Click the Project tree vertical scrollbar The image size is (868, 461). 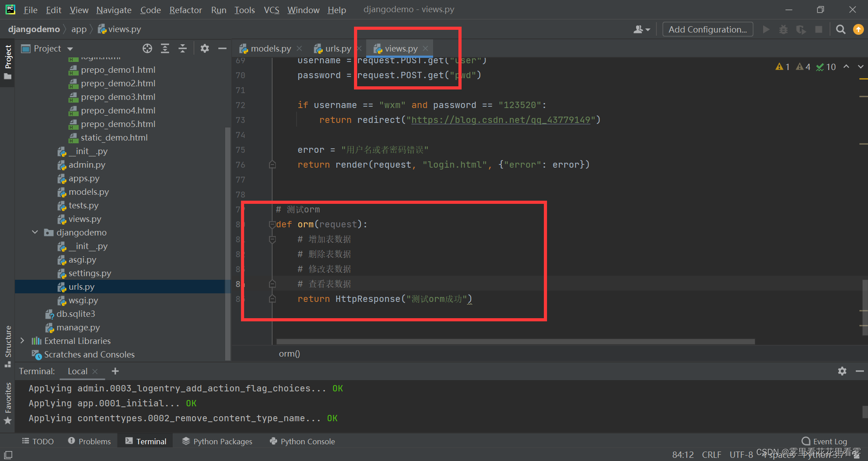tap(227, 243)
